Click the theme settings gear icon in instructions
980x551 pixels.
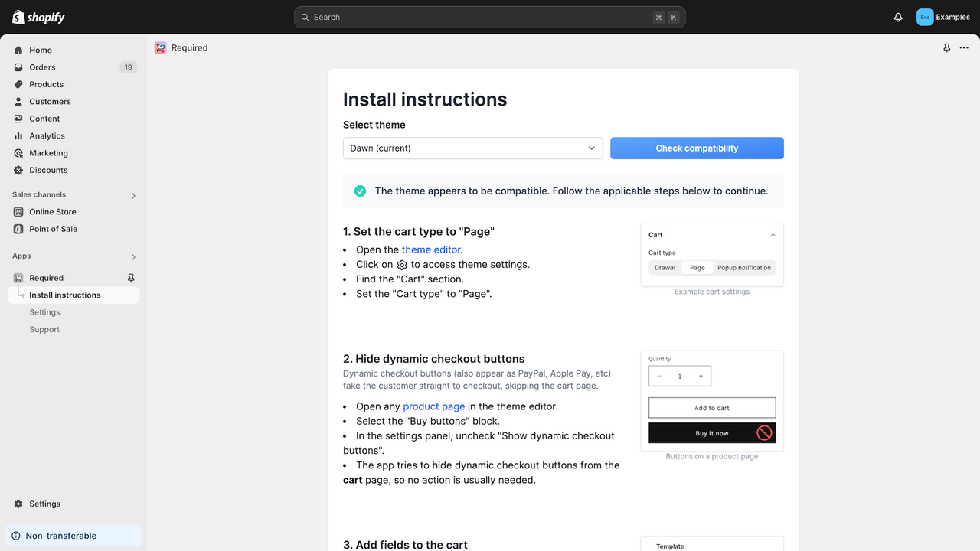click(402, 265)
